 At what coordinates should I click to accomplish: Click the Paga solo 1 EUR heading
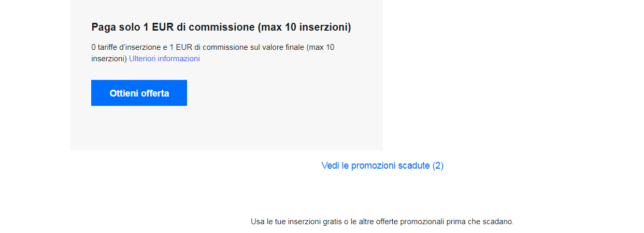pyautogui.click(x=221, y=28)
